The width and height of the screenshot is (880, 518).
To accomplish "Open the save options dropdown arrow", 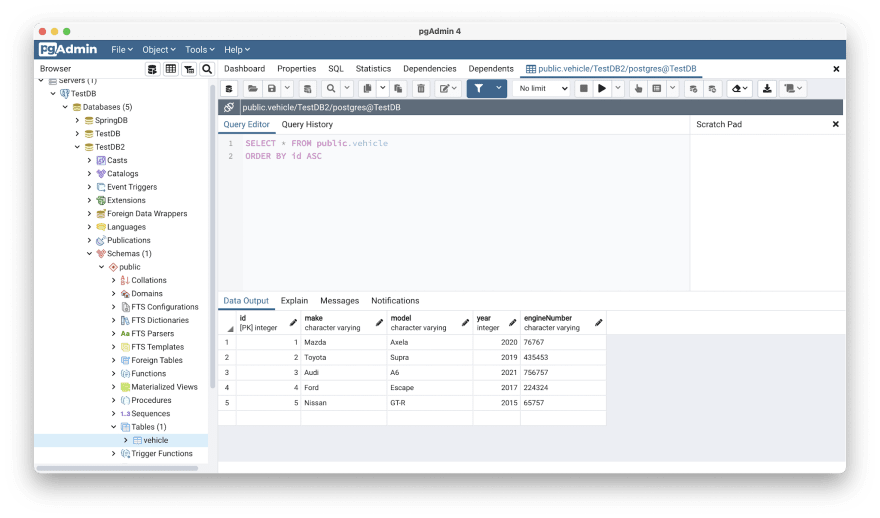I will [x=287, y=89].
